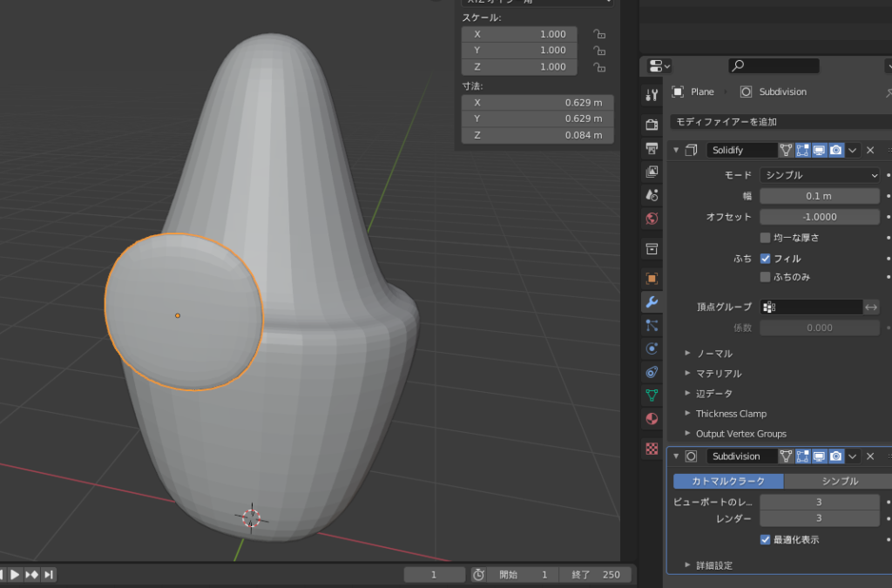Open the properties editor type menu
Screen dimensions: 892x588
click(659, 66)
